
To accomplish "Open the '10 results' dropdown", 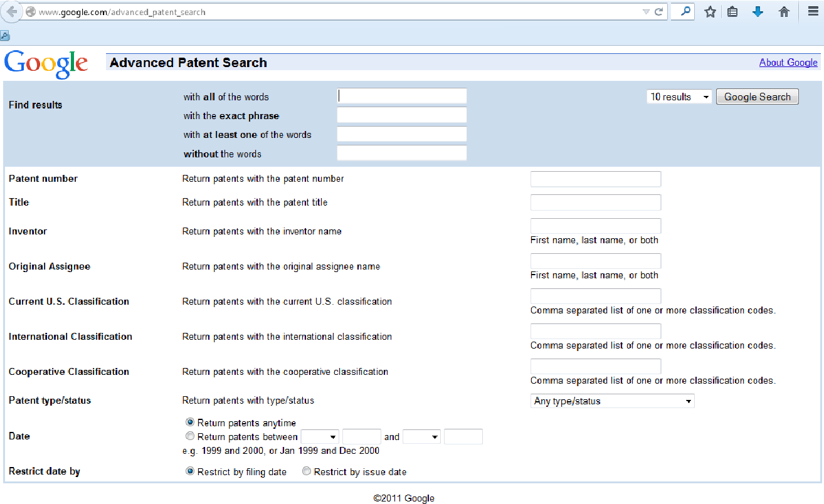I will click(679, 97).
